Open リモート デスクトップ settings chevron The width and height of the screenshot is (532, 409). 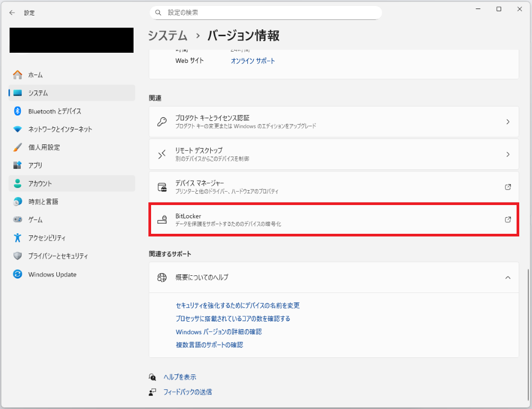click(x=508, y=154)
